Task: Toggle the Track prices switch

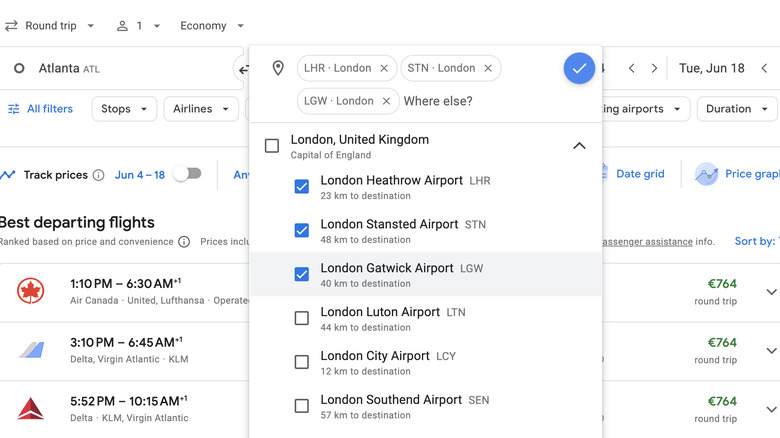Action: pos(187,174)
